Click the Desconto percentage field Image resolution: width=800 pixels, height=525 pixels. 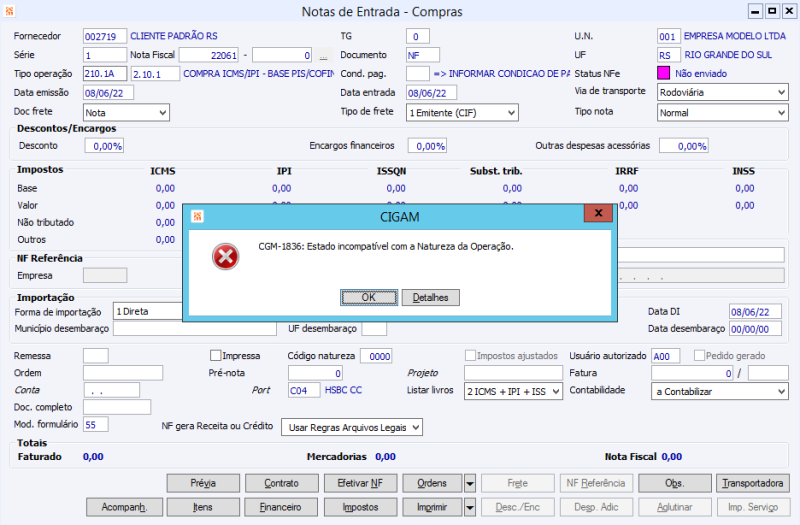pyautogui.click(x=104, y=146)
